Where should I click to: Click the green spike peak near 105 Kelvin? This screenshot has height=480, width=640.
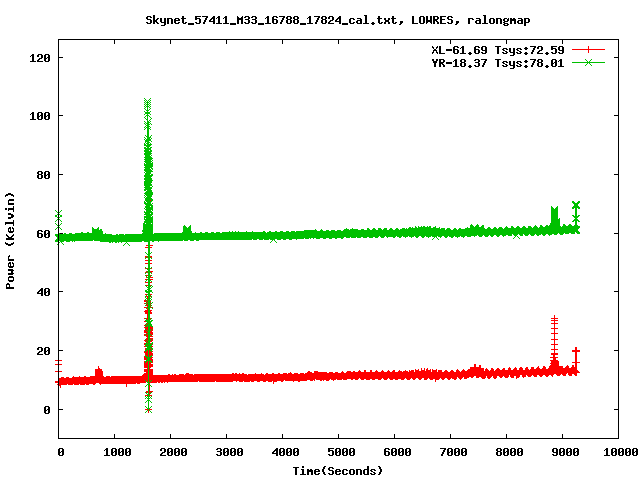(148, 101)
